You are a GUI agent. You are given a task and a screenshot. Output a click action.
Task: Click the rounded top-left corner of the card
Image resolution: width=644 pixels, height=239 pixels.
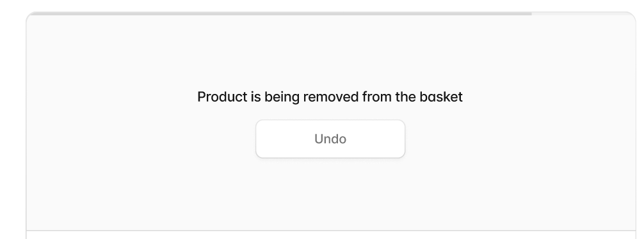(x=31, y=17)
